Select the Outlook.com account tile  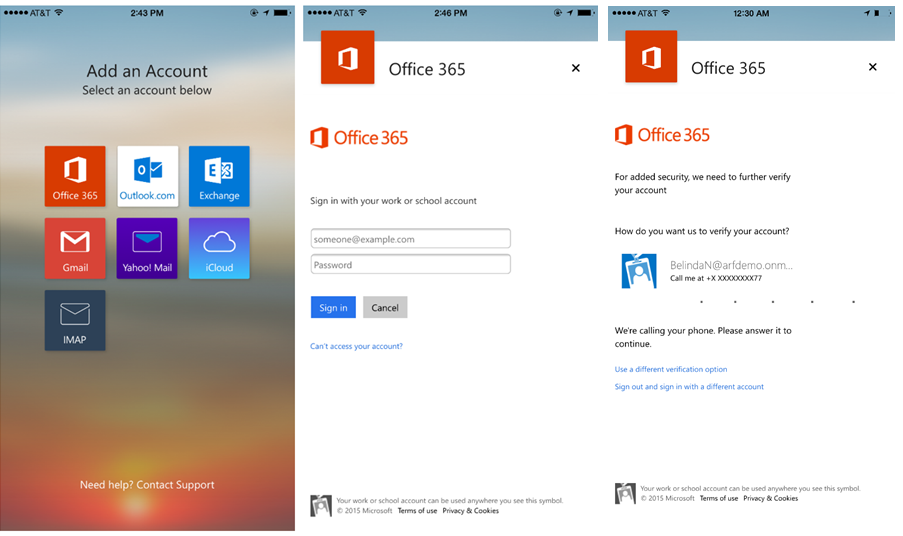coord(147,176)
